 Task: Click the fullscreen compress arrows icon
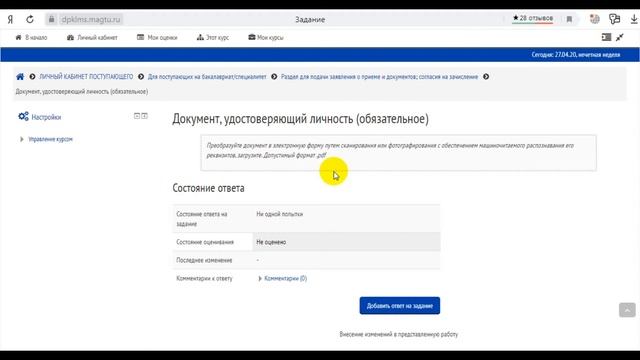620,37
